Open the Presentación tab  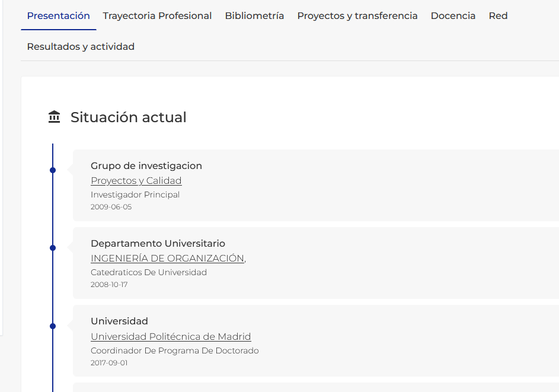pyautogui.click(x=59, y=15)
